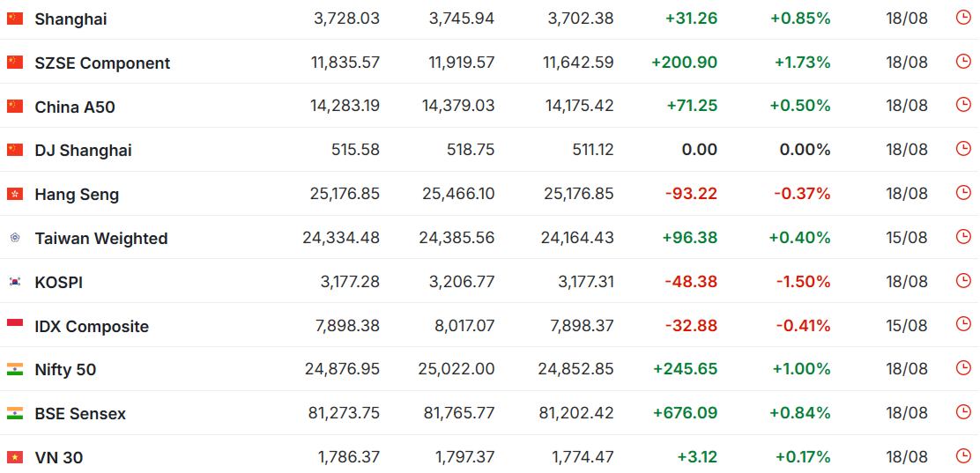The image size is (980, 473).
Task: Open the SZSE Component index page
Action: [102, 63]
